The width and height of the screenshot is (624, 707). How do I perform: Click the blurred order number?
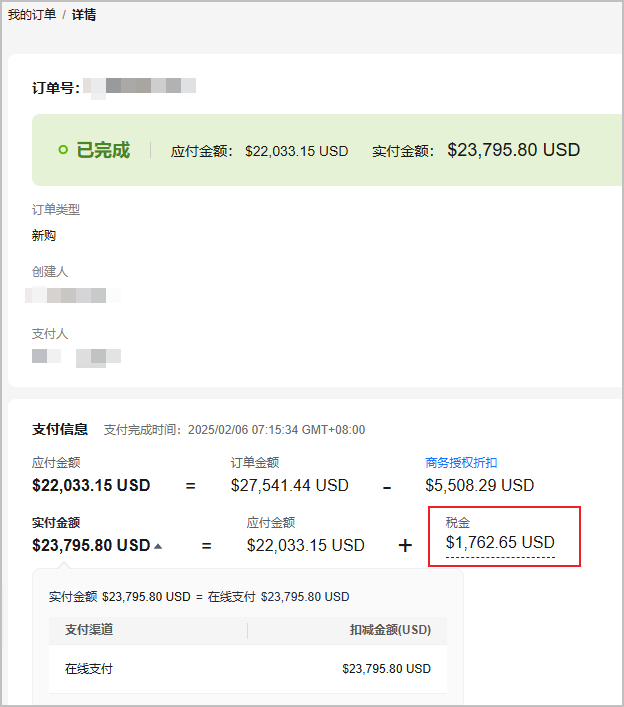[x=139, y=87]
